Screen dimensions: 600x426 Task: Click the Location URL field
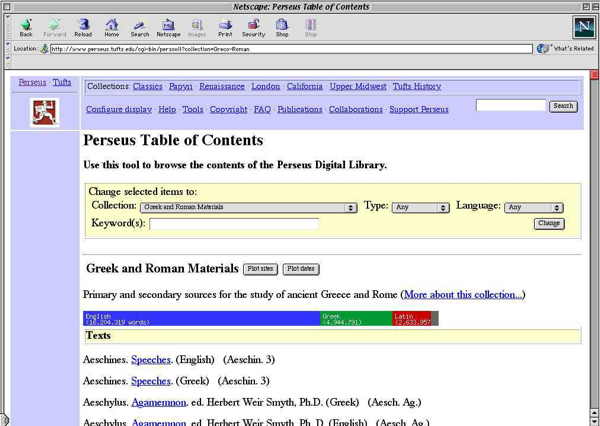(291, 49)
